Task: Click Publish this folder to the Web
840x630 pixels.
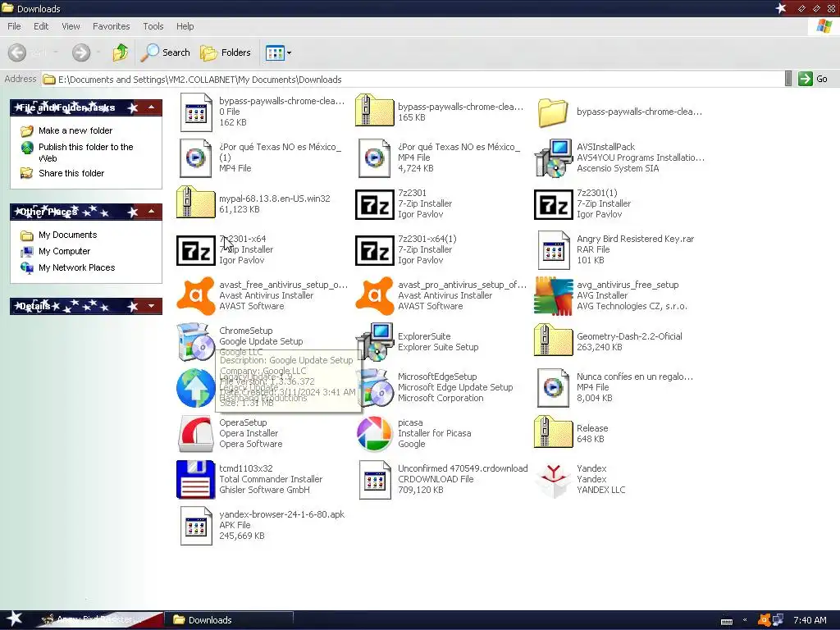Action: coord(85,153)
